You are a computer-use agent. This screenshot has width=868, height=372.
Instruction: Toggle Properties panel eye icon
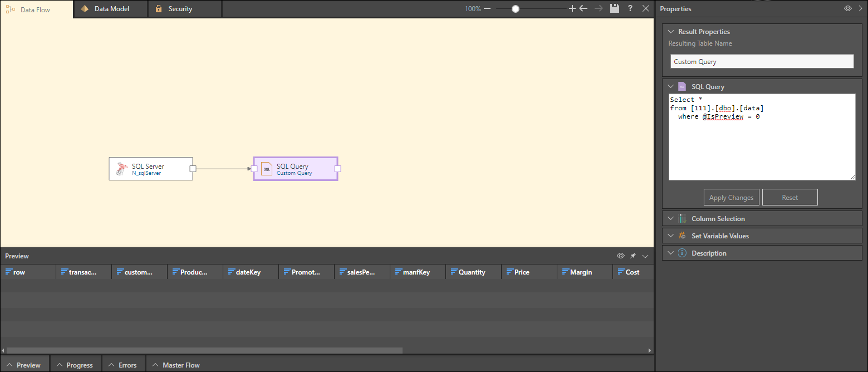pos(848,8)
